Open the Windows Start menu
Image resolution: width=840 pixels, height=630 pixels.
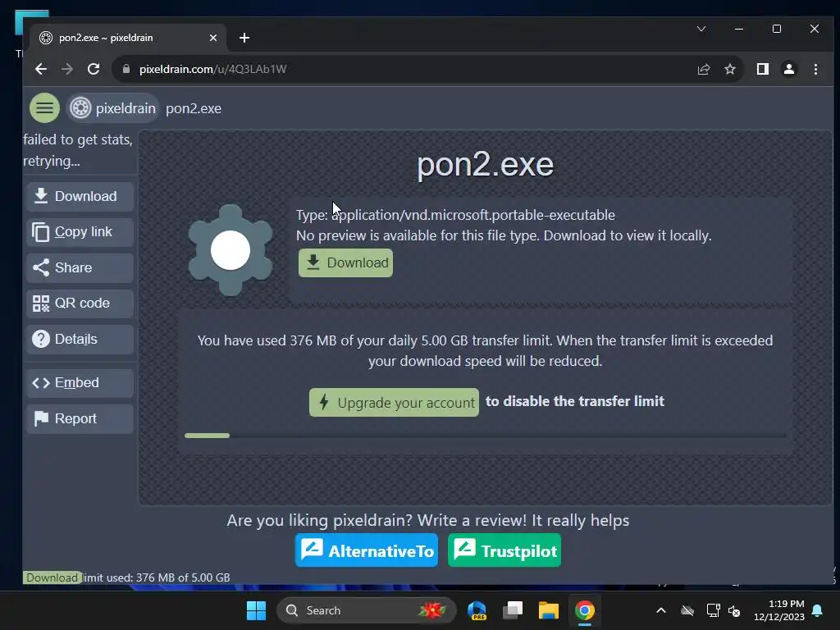pos(256,610)
